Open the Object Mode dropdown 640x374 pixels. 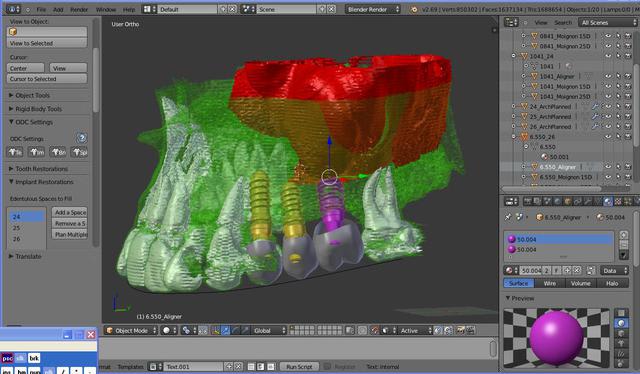131,330
